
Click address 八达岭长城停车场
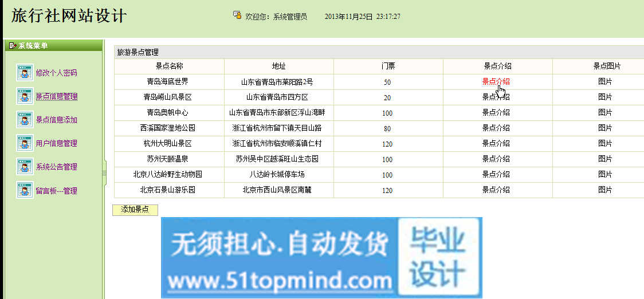tap(277, 175)
